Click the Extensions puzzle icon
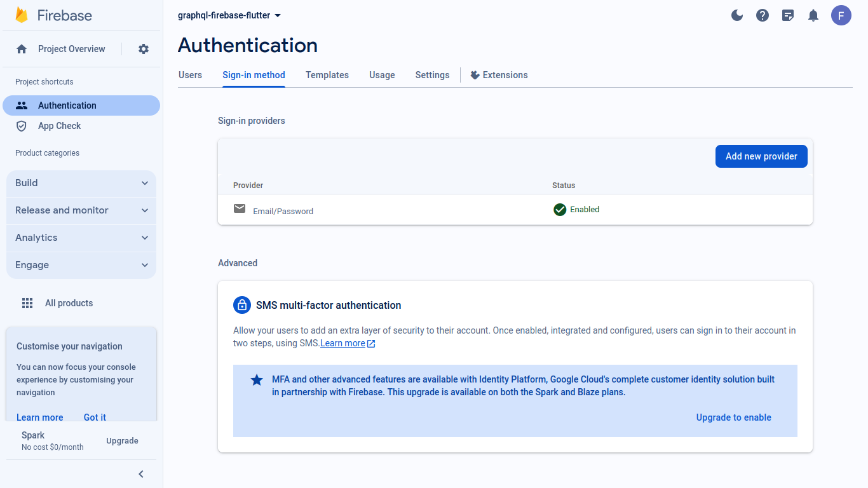 [x=475, y=75]
